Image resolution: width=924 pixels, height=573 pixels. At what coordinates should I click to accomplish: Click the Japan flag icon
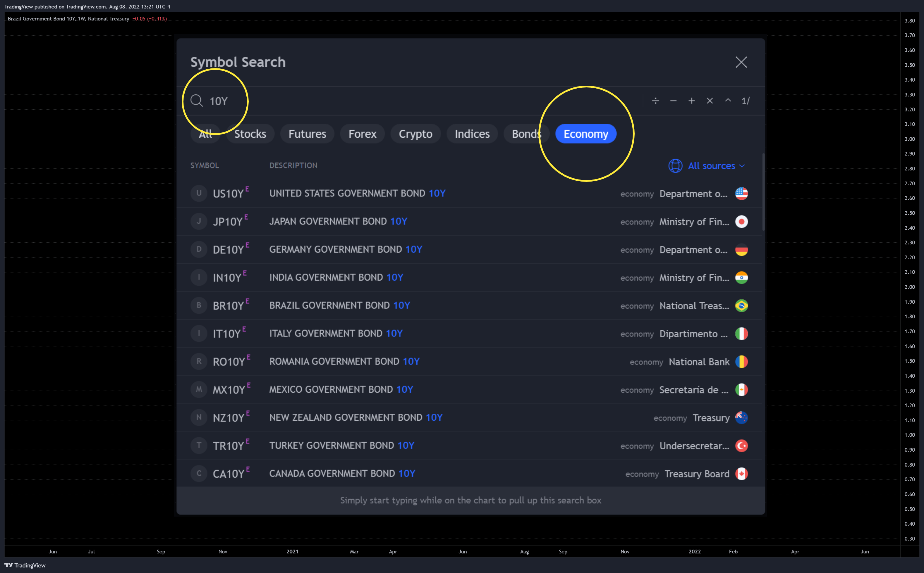(x=741, y=222)
